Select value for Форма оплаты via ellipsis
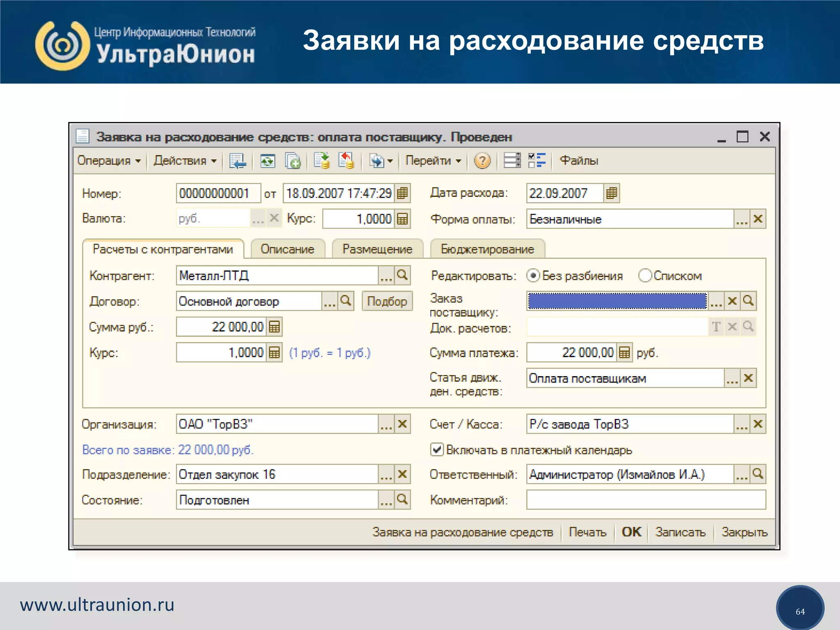The height and width of the screenshot is (630, 840). click(742, 219)
